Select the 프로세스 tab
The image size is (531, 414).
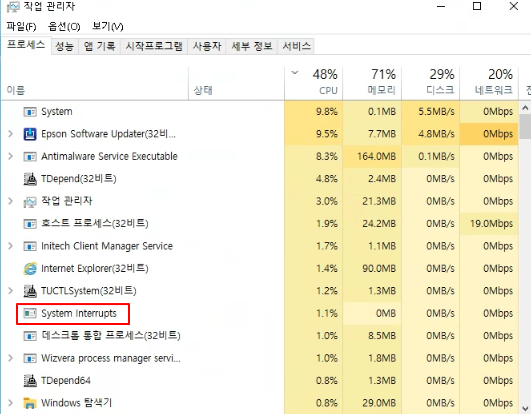tap(26, 45)
